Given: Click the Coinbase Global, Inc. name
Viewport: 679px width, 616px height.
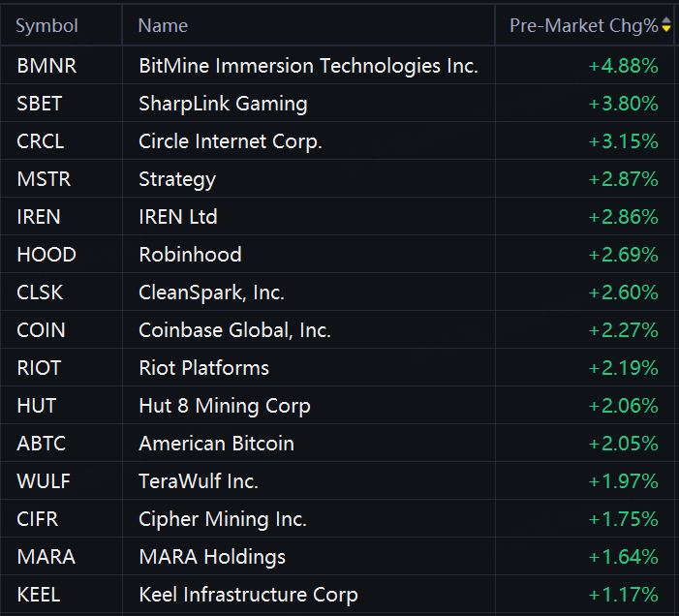Looking at the screenshot, I should [x=234, y=330].
